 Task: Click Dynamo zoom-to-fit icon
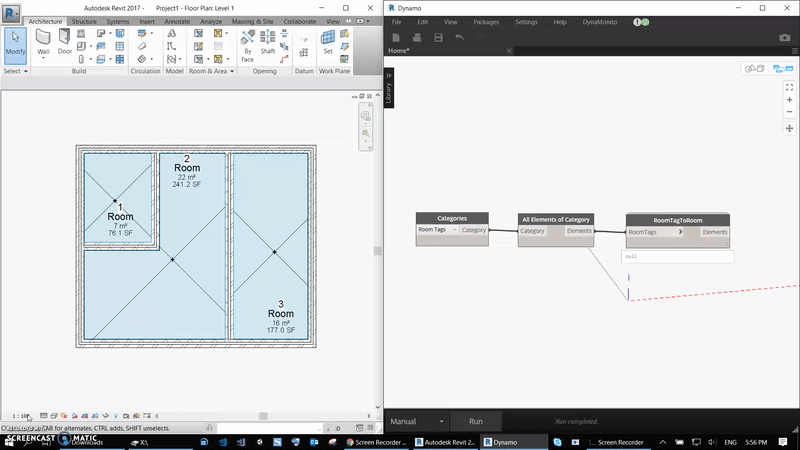[x=789, y=87]
